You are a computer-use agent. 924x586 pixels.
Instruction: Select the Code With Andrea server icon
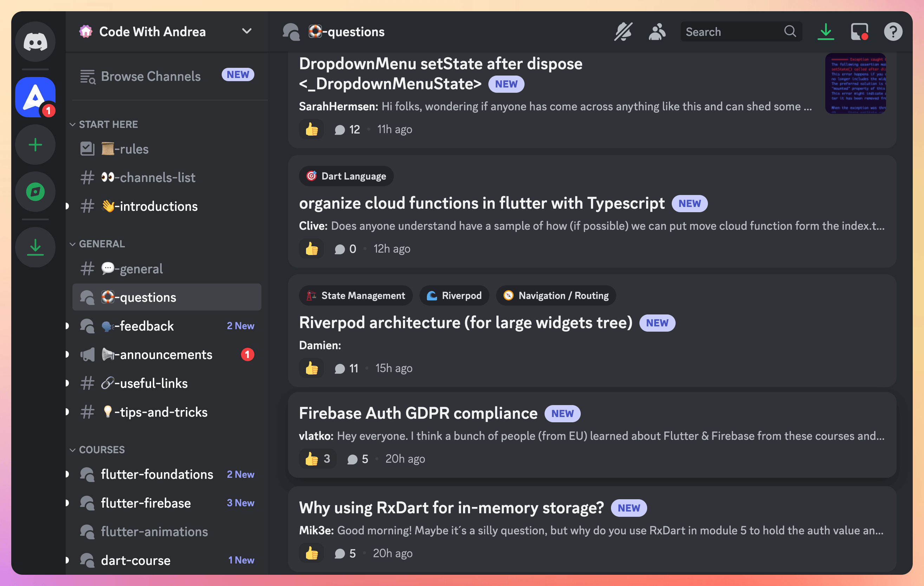pos(35,97)
